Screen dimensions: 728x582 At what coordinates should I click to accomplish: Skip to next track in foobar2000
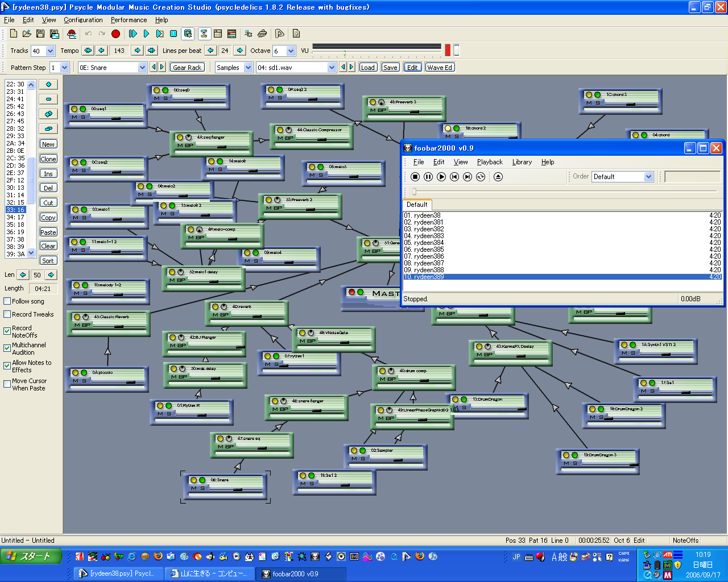click(x=468, y=177)
